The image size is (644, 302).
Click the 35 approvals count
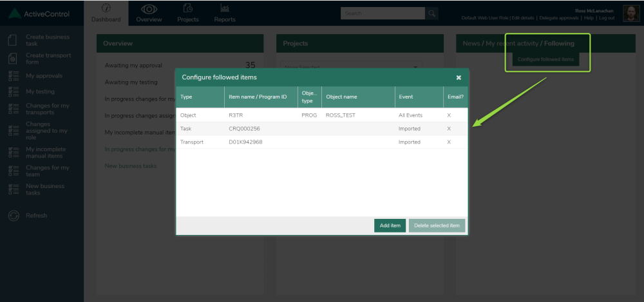pyautogui.click(x=250, y=65)
